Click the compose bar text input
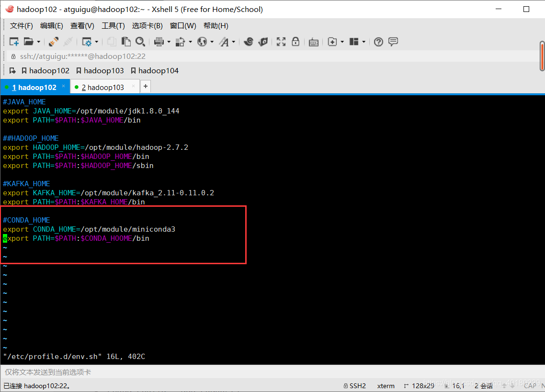This screenshot has height=392, width=545. [273, 372]
